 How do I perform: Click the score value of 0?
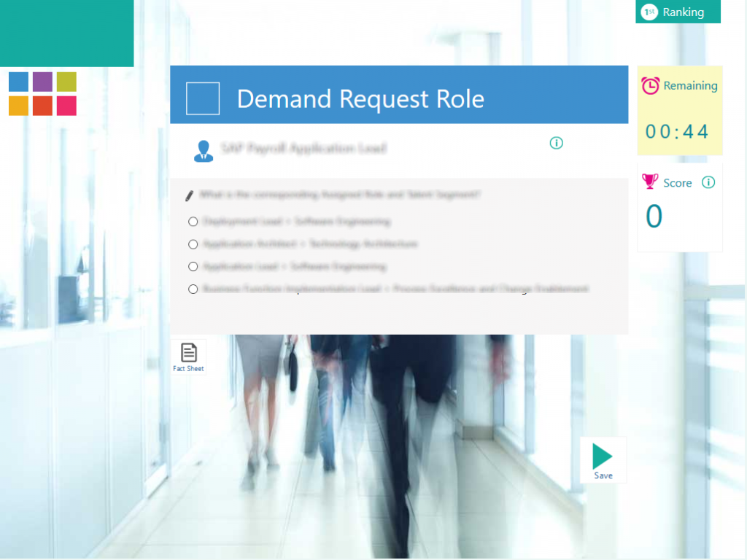pos(655,217)
